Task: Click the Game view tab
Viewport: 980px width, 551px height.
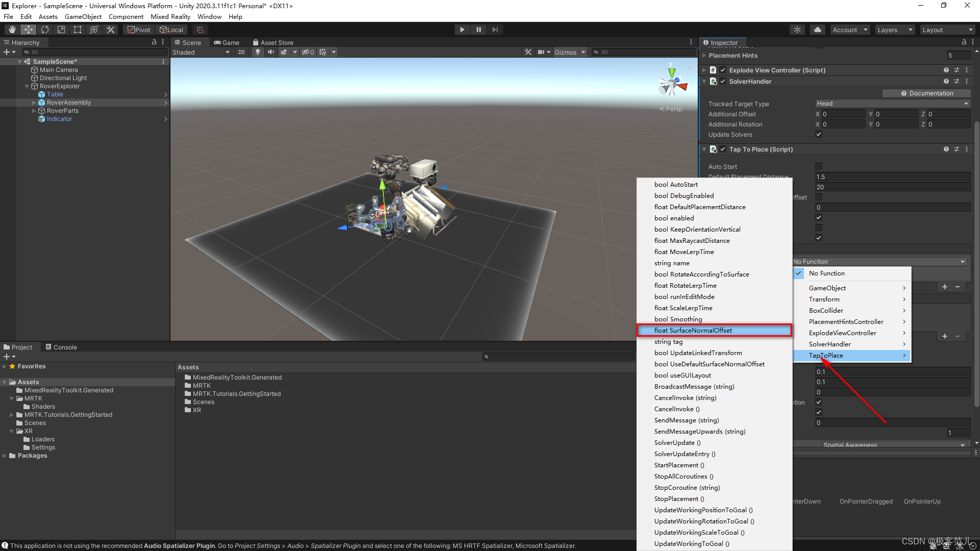Action: pos(229,42)
